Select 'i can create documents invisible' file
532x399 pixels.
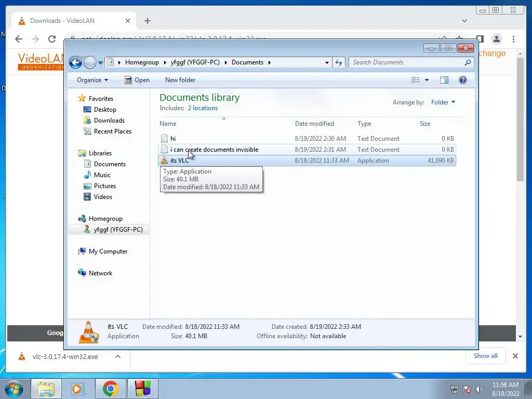[307, 150]
